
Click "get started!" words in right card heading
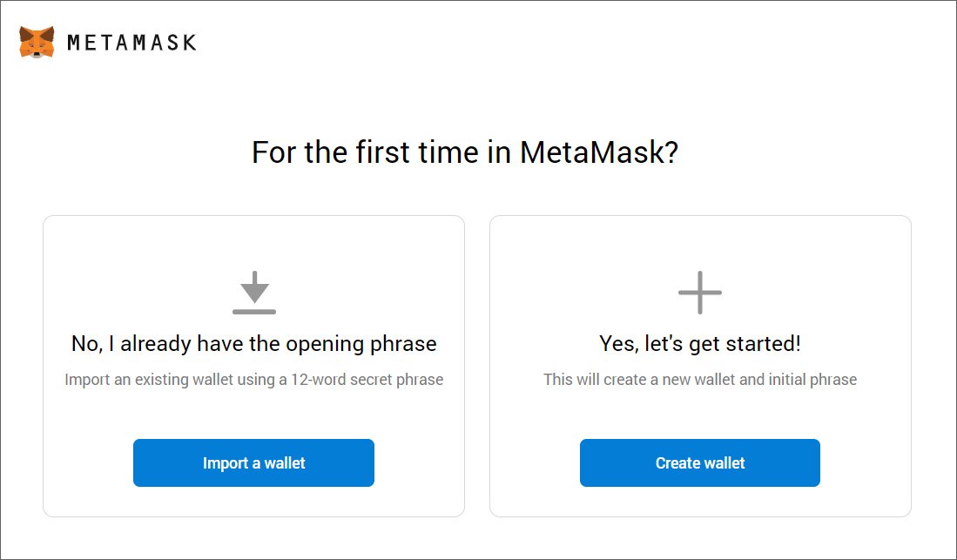(x=745, y=344)
